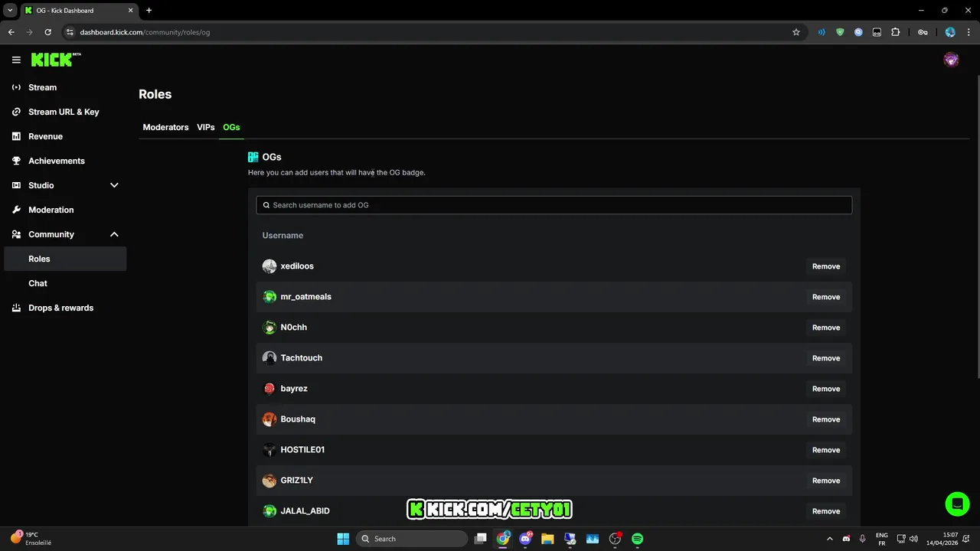Switch to the VIPs tab
The height and width of the screenshot is (551, 980).
point(206,127)
